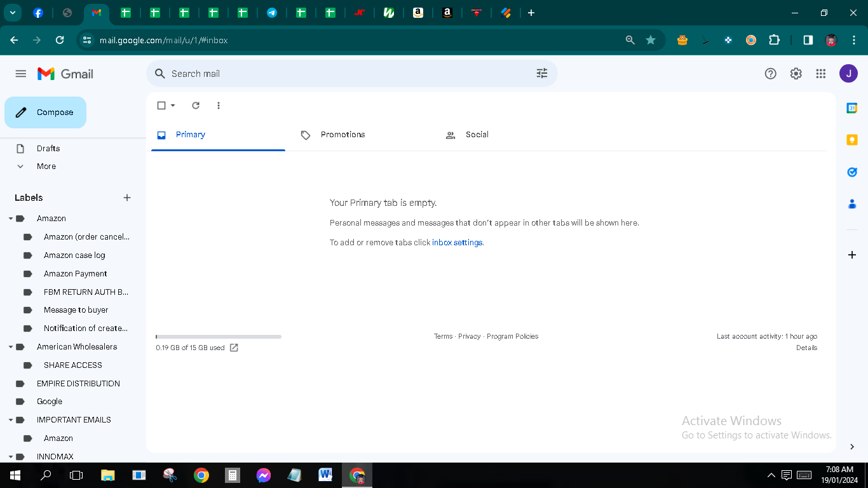Open the select dropdown arrow beside checkbox

tap(173, 105)
